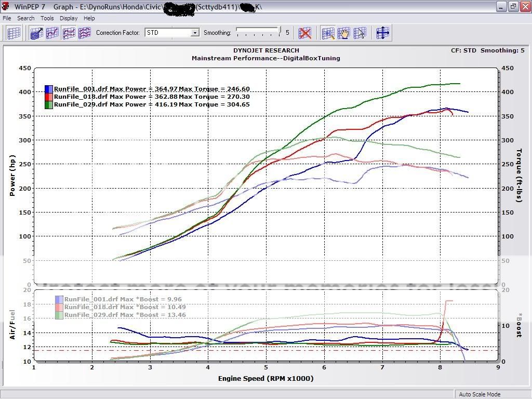Toggle the green RunFile_029 power legend box
The width and height of the screenshot is (532, 399).
(49, 104)
